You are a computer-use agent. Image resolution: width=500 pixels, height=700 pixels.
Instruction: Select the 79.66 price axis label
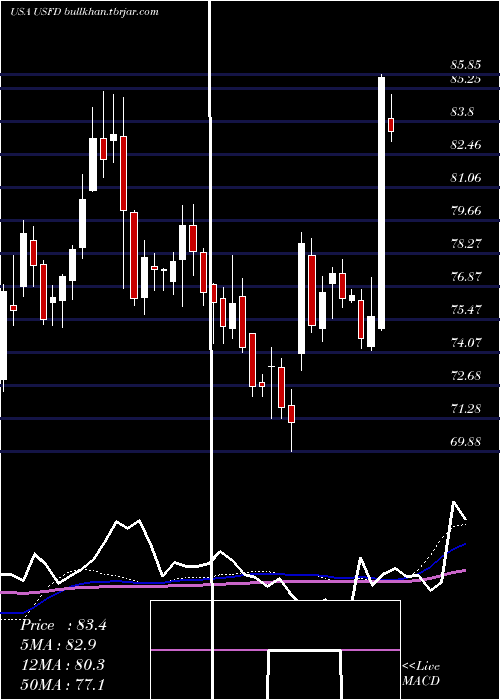point(466,210)
